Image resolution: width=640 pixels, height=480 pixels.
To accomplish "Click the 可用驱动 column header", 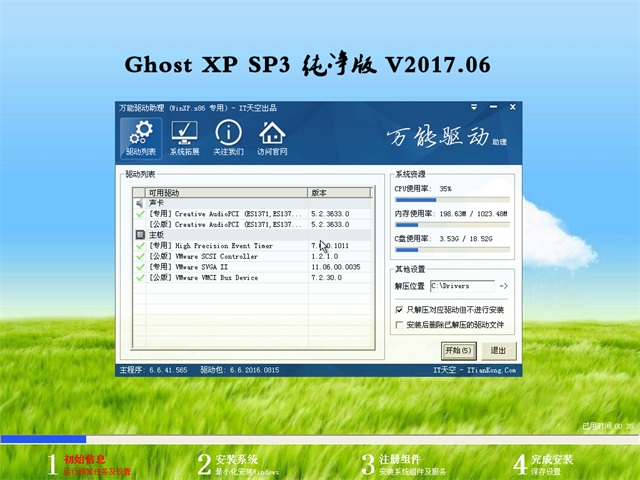I will [x=227, y=192].
